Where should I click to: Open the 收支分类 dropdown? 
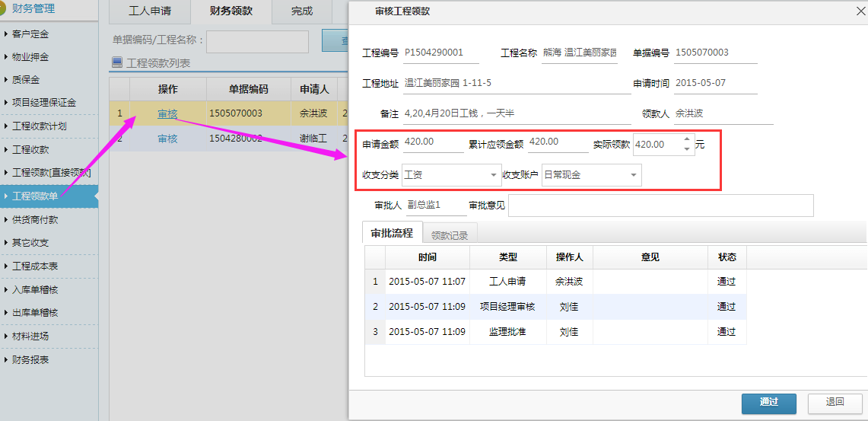pos(494,175)
